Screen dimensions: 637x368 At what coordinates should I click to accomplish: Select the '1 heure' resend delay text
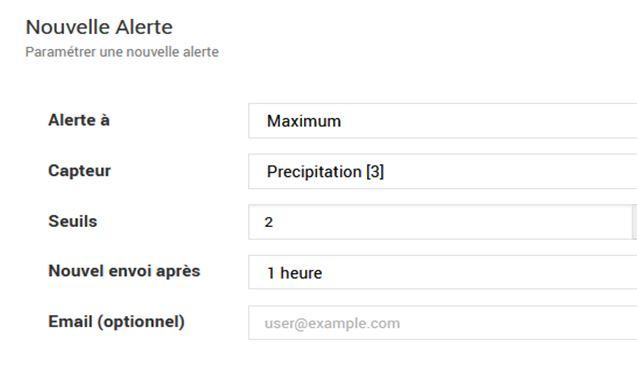295,273
